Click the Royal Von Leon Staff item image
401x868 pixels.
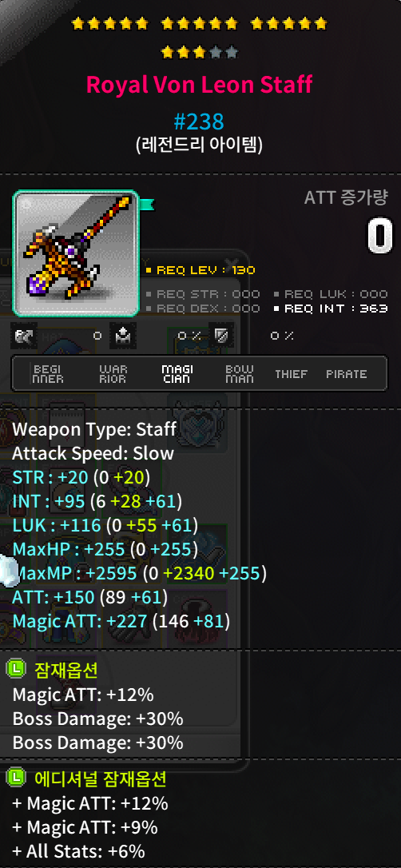pyautogui.click(x=76, y=253)
